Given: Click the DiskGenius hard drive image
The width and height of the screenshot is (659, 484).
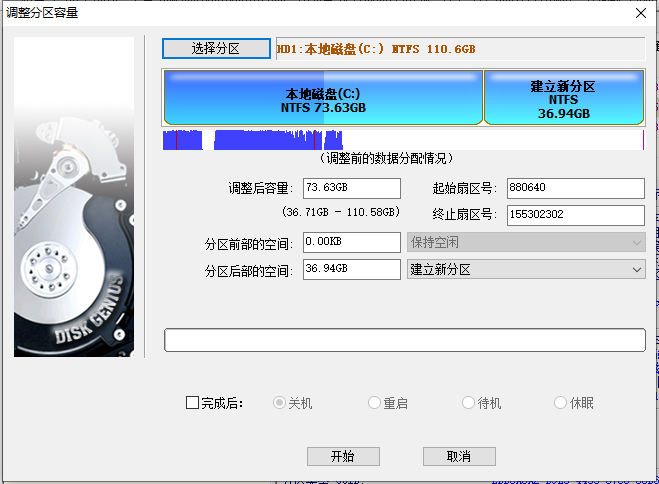Looking at the screenshot, I should click(74, 197).
